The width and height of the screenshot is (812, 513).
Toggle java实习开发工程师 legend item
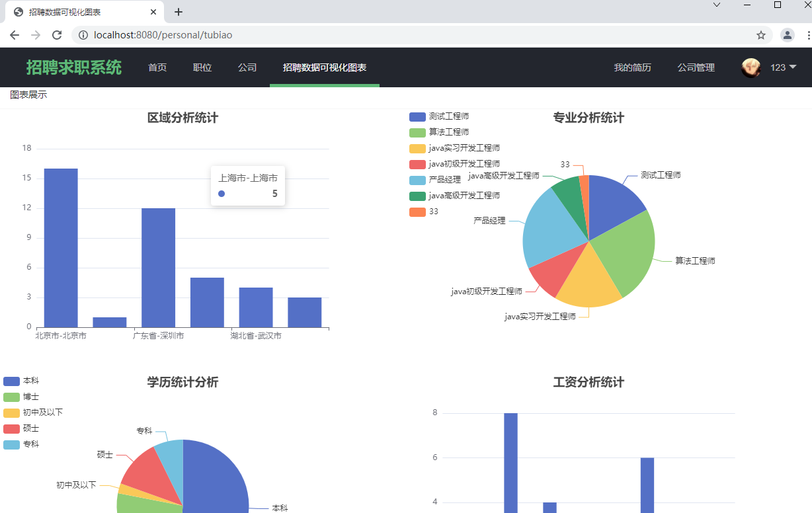point(454,148)
